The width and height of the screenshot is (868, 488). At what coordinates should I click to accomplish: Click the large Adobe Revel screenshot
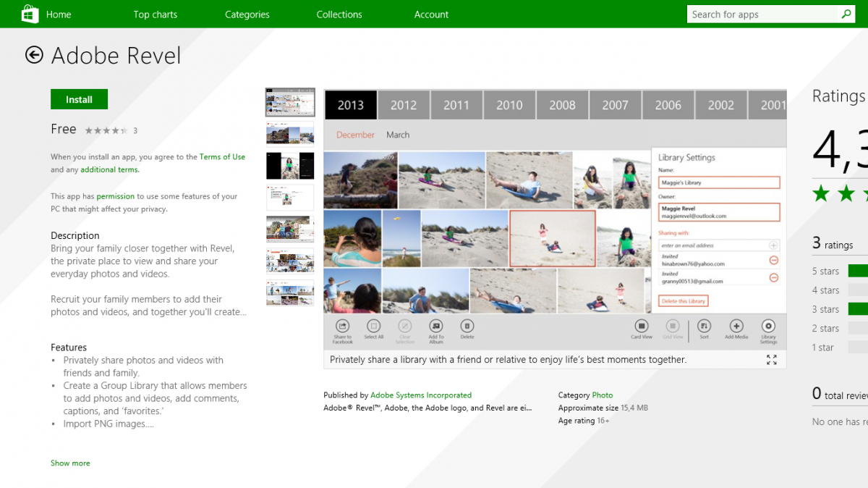tap(555, 220)
